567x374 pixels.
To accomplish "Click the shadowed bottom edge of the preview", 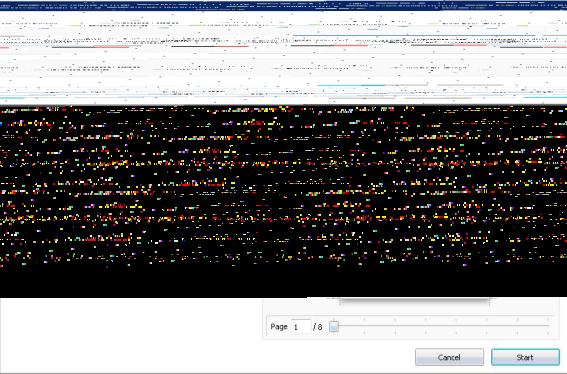I will 414,299.
